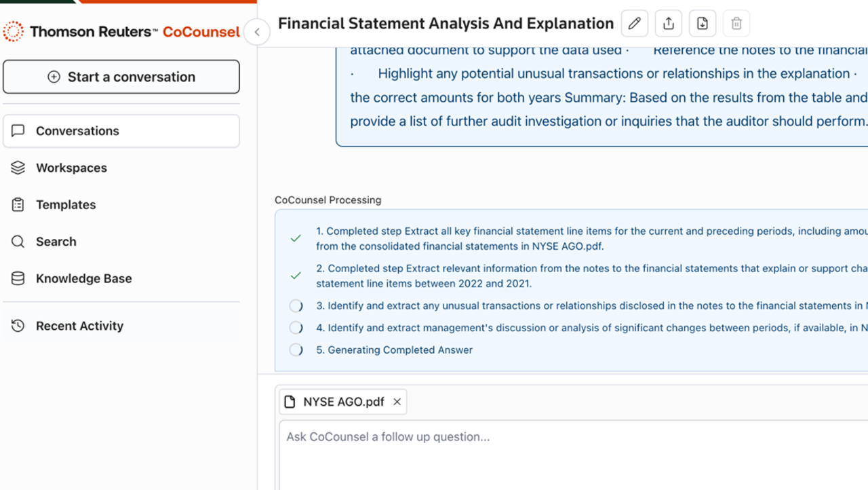Image resolution: width=868 pixels, height=490 pixels.
Task: Collapse the sidebar with the chevron button
Action: pos(257,32)
